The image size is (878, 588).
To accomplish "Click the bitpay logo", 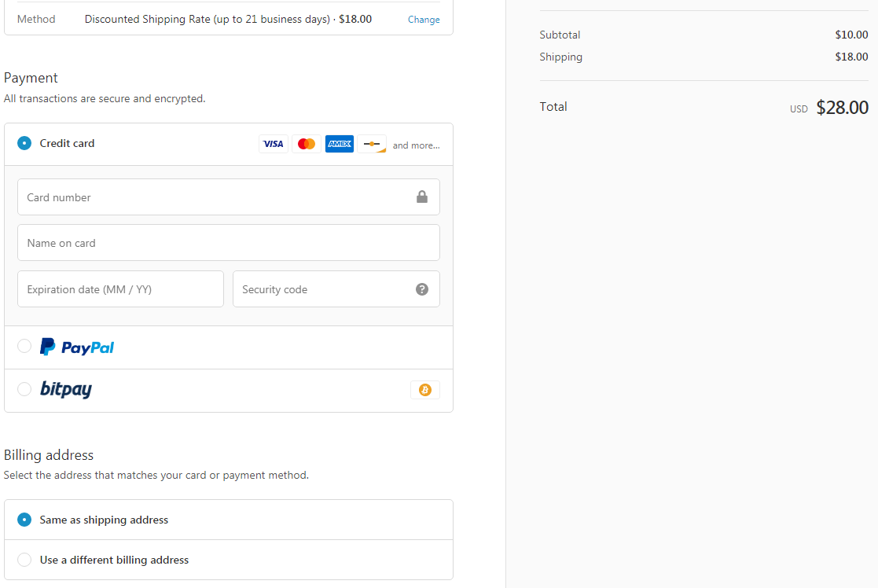I will pyautogui.click(x=66, y=390).
